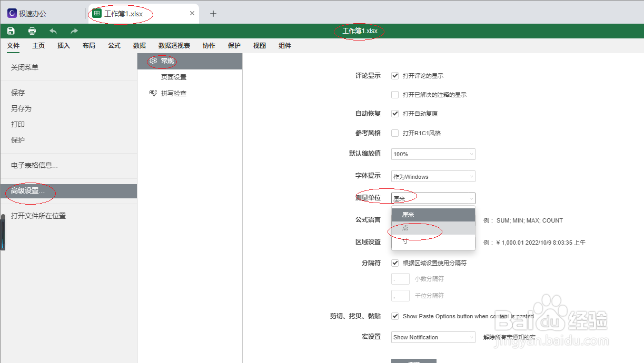Click the Print icon in the green toolbar
The width and height of the screenshot is (644, 363).
coord(32,31)
